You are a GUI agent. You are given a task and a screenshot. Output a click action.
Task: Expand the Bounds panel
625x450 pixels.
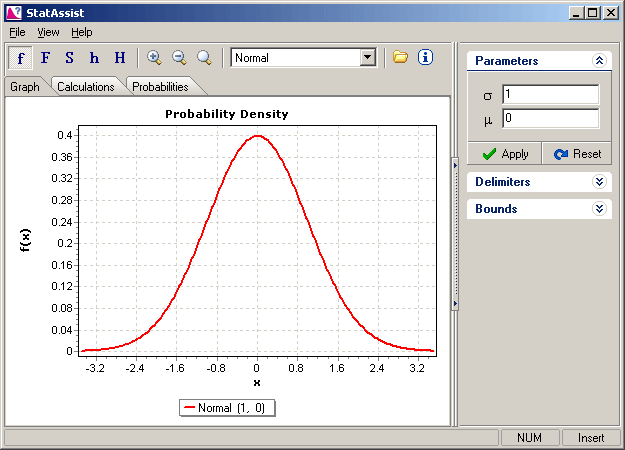599,209
